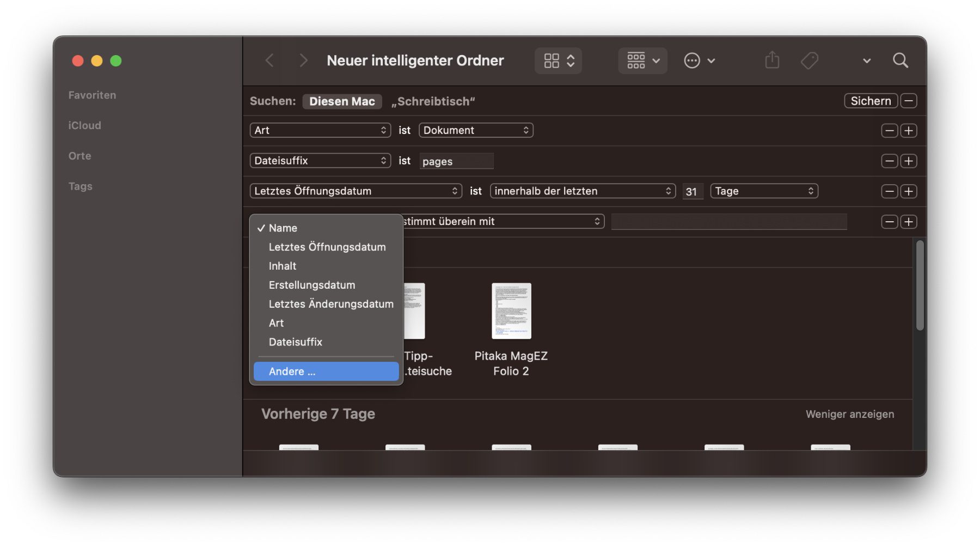Open the share icon in toolbar

coord(771,60)
